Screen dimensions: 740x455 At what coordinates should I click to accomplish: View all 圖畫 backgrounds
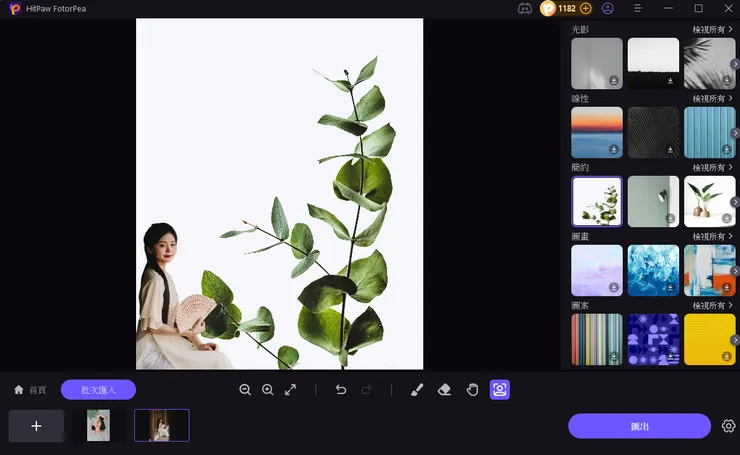click(712, 236)
